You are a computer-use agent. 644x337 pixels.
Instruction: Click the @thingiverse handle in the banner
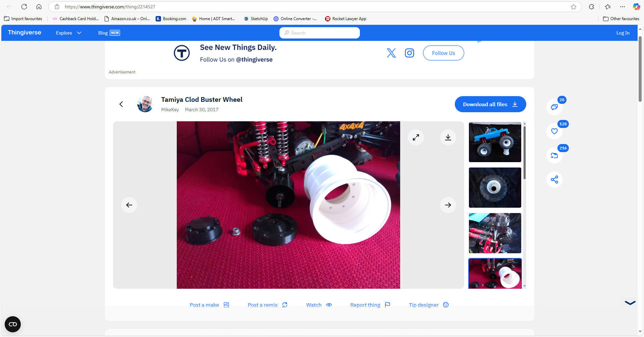(x=254, y=60)
